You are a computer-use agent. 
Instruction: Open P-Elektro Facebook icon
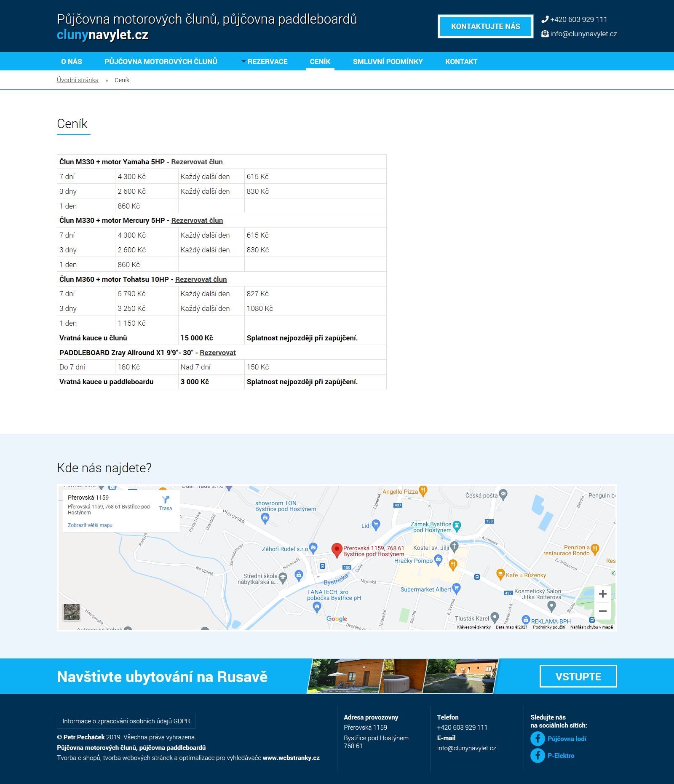click(538, 755)
